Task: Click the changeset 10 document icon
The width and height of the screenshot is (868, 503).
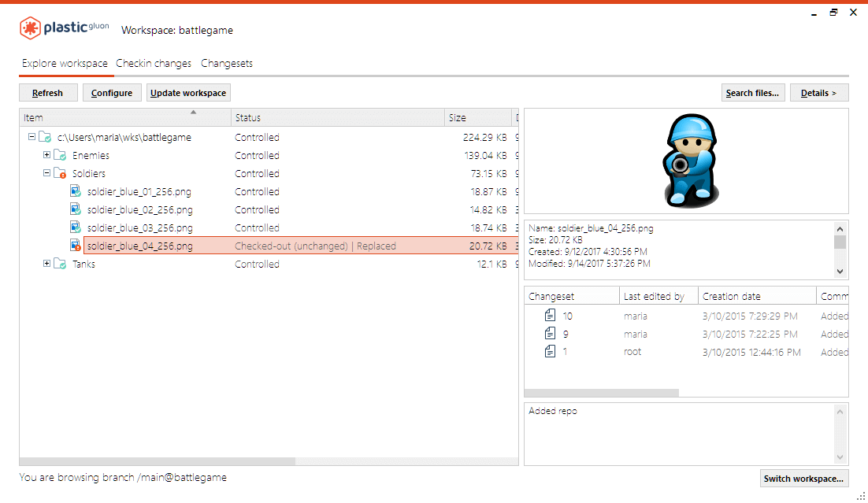Action: tap(550, 316)
